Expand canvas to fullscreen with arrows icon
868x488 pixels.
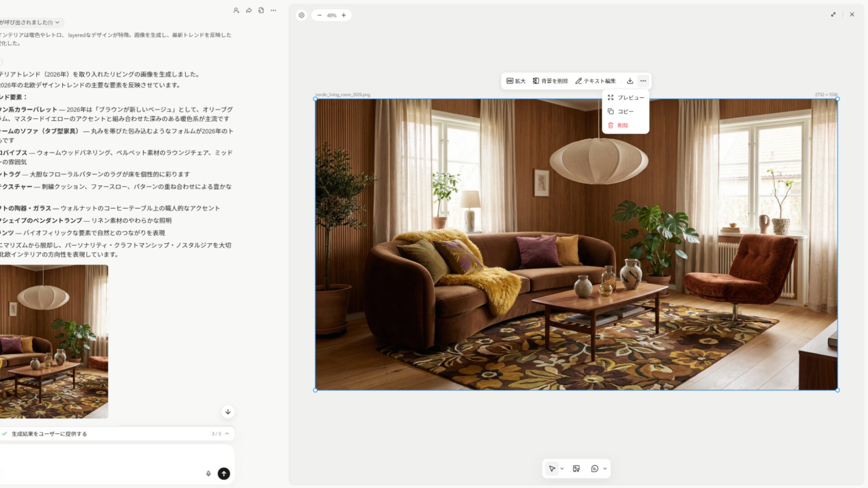click(x=833, y=14)
